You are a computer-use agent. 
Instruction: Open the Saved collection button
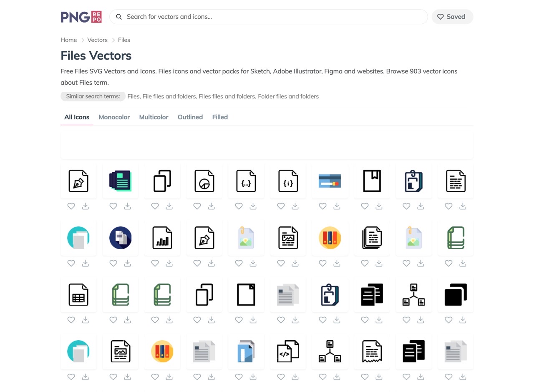pyautogui.click(x=452, y=17)
